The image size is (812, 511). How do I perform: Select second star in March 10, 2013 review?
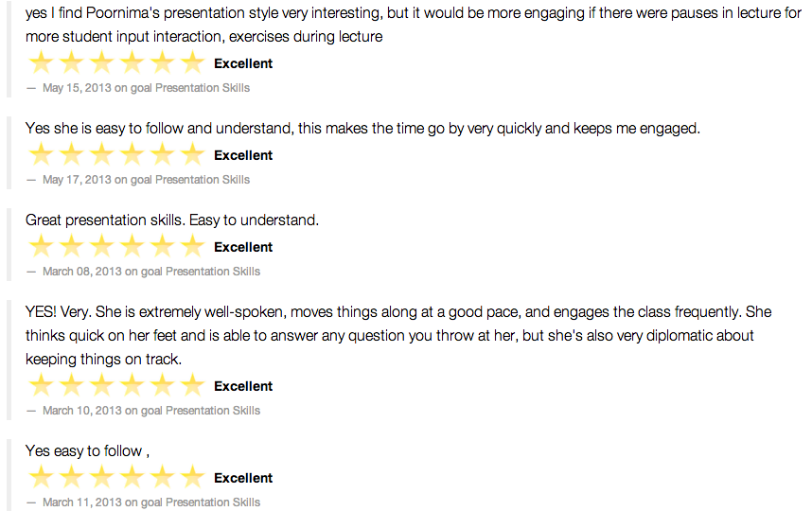[x=71, y=386]
